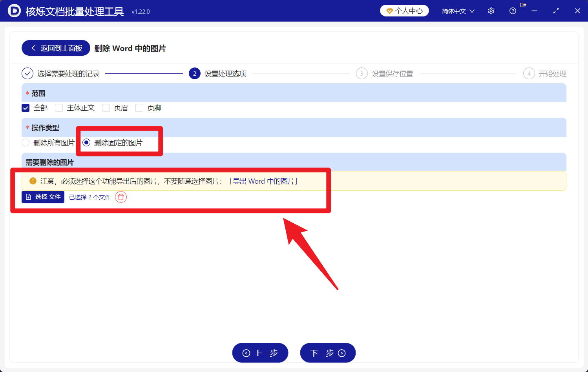Click the app logo D icon

(14, 11)
